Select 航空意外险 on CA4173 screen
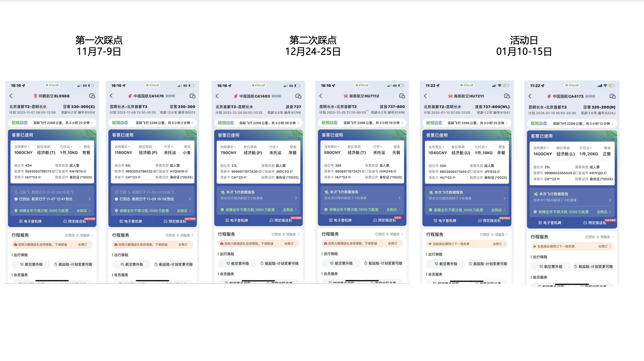 (551, 266)
